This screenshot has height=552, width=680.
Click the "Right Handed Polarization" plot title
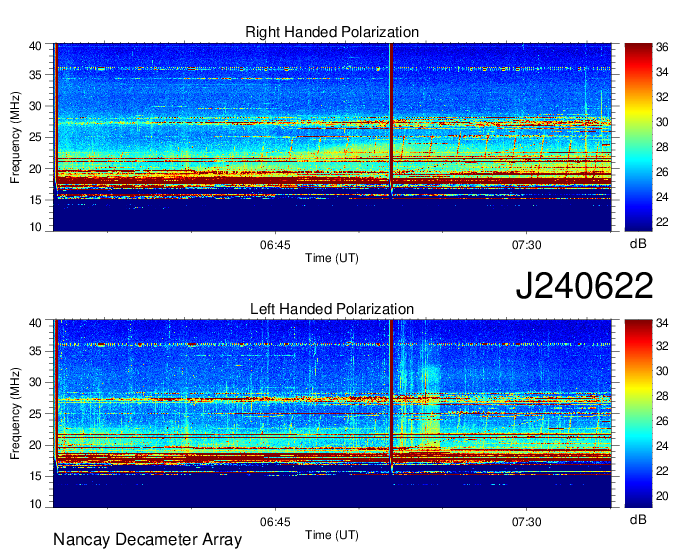(332, 32)
